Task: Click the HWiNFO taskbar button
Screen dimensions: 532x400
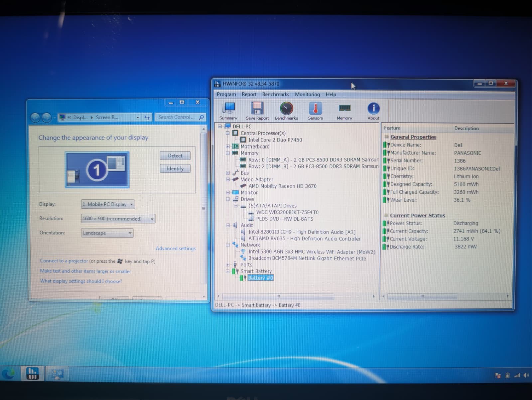Action: (32, 374)
